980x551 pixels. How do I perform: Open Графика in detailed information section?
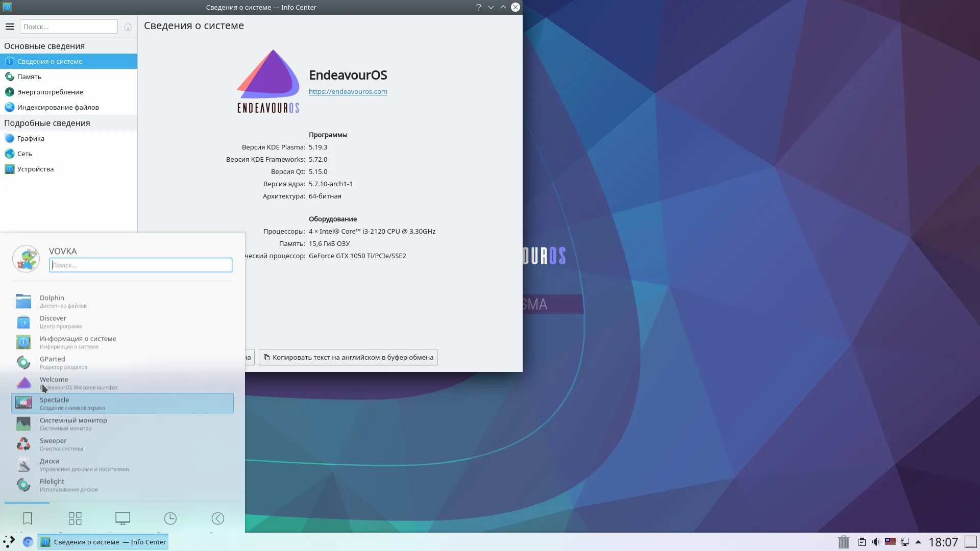31,138
